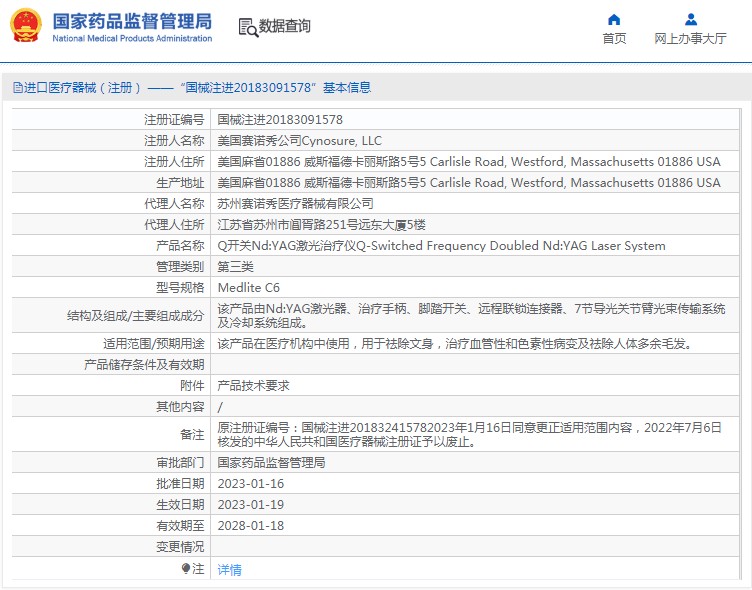752x590 pixels.
Task: Select management class 第三类
Action: coord(235,267)
